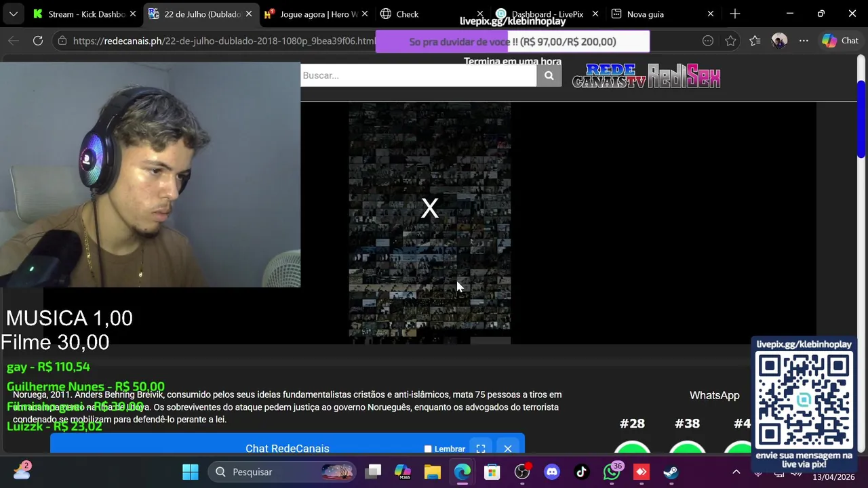Open the WhatsApp icon under #28
868x488 pixels.
click(632, 449)
